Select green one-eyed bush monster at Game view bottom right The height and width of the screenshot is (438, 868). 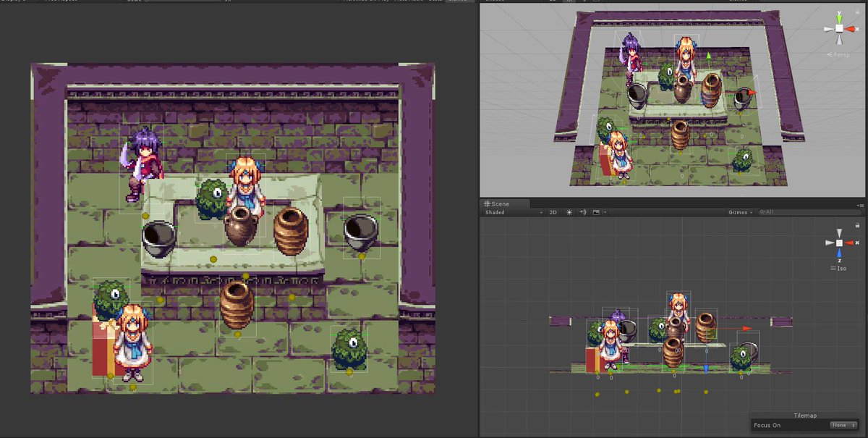click(x=349, y=348)
